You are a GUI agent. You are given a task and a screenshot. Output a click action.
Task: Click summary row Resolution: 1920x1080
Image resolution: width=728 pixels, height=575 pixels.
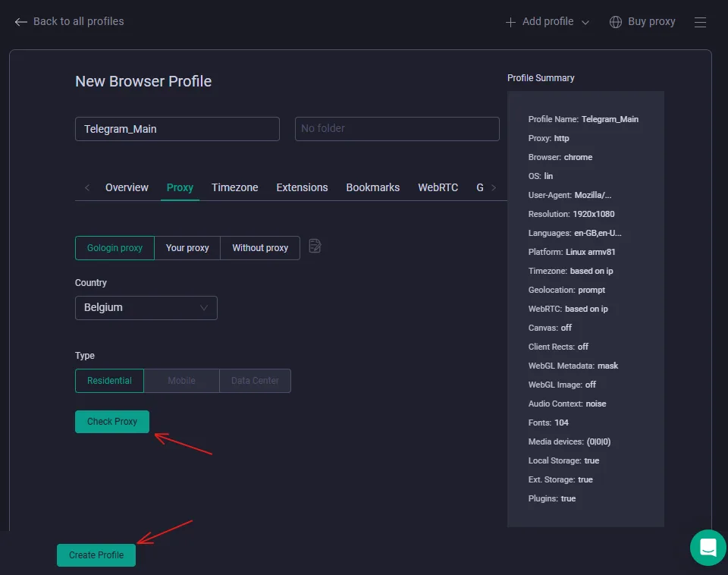tap(571, 214)
